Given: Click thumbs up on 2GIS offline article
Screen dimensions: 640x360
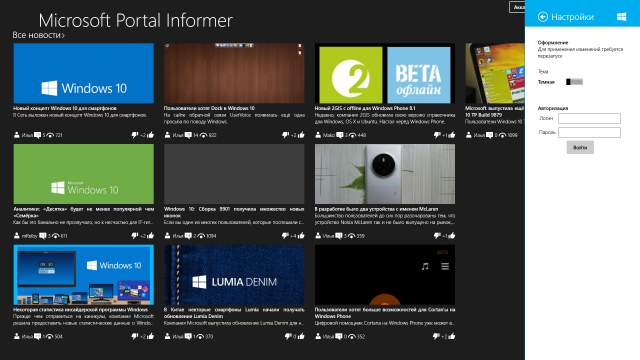Looking at the screenshot, I should pos(451,135).
